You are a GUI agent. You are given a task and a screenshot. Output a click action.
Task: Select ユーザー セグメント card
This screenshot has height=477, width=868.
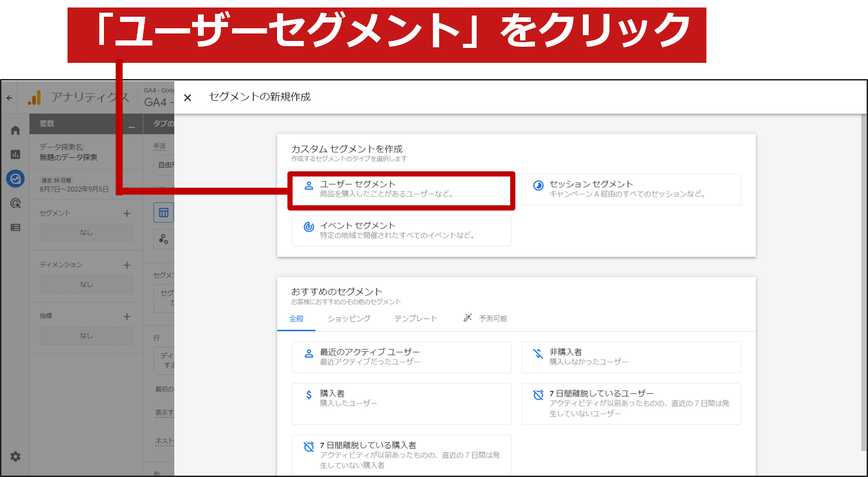tap(401, 190)
